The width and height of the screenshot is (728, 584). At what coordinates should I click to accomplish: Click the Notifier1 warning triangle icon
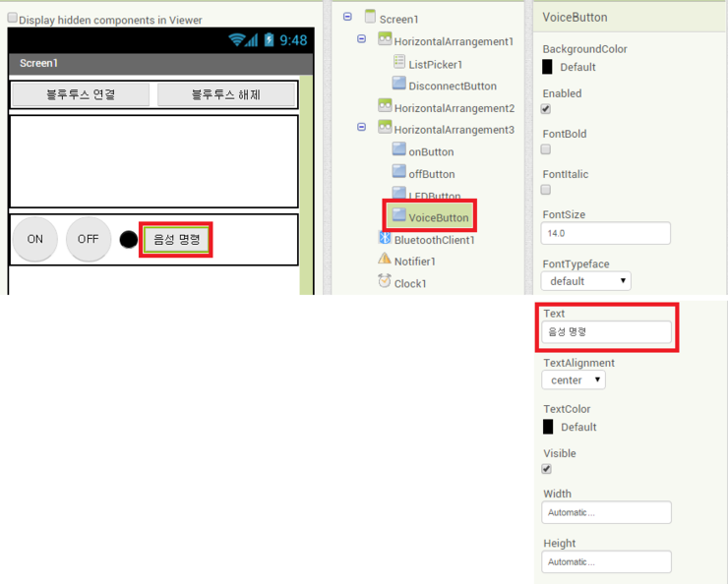pos(385,259)
